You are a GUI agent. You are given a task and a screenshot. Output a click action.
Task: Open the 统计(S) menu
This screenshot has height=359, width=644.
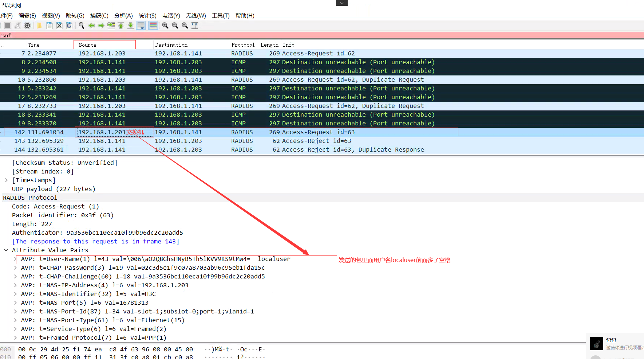pos(147,16)
